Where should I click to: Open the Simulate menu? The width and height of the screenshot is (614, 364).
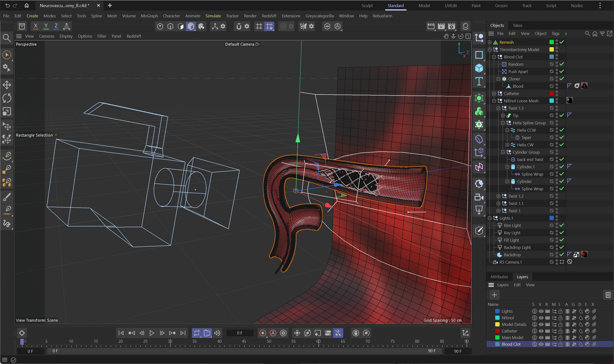point(213,16)
